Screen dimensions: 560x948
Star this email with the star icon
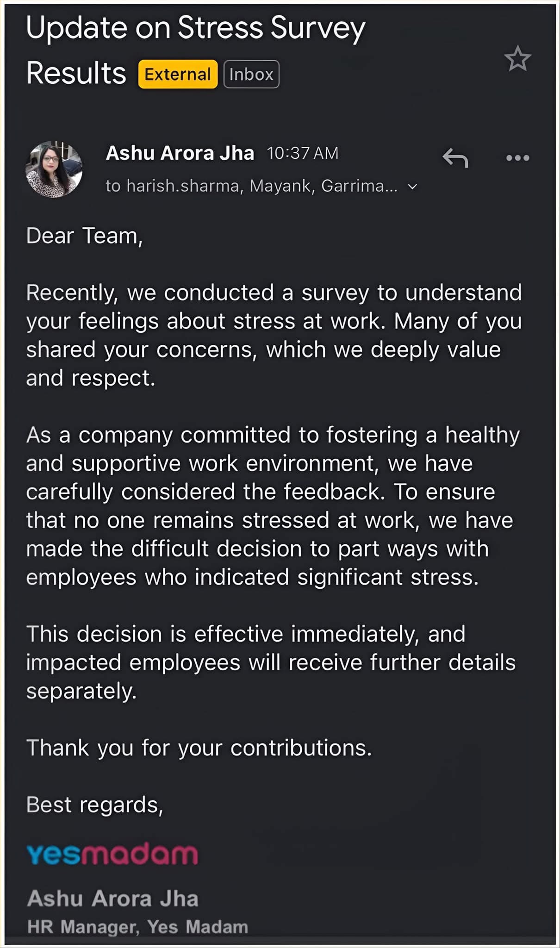[517, 58]
